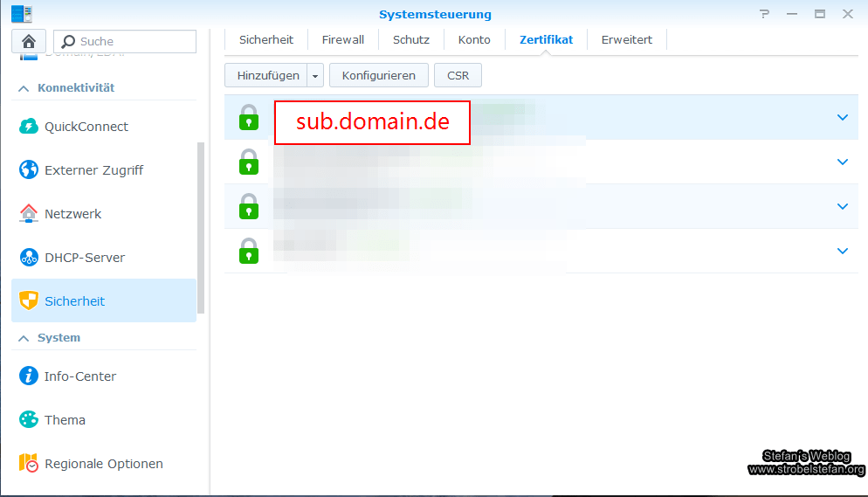Viewport: 868px width, 497px height.
Task: Switch to the Firewall tab
Action: 342,40
